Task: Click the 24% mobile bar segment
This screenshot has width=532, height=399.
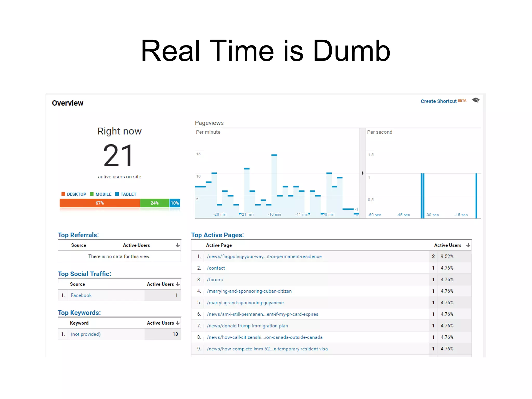Action: click(155, 203)
